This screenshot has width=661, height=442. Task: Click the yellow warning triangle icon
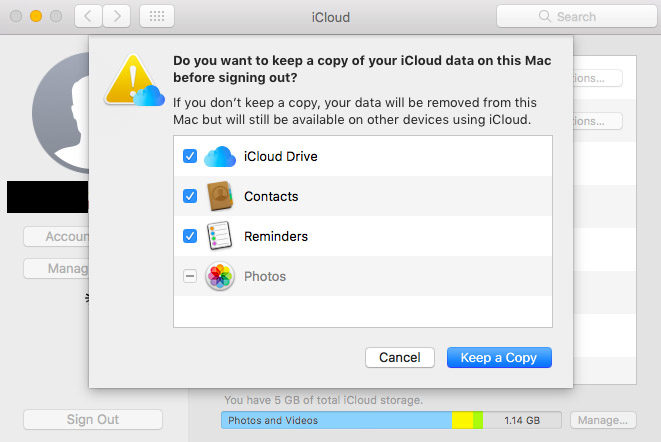pyautogui.click(x=132, y=78)
